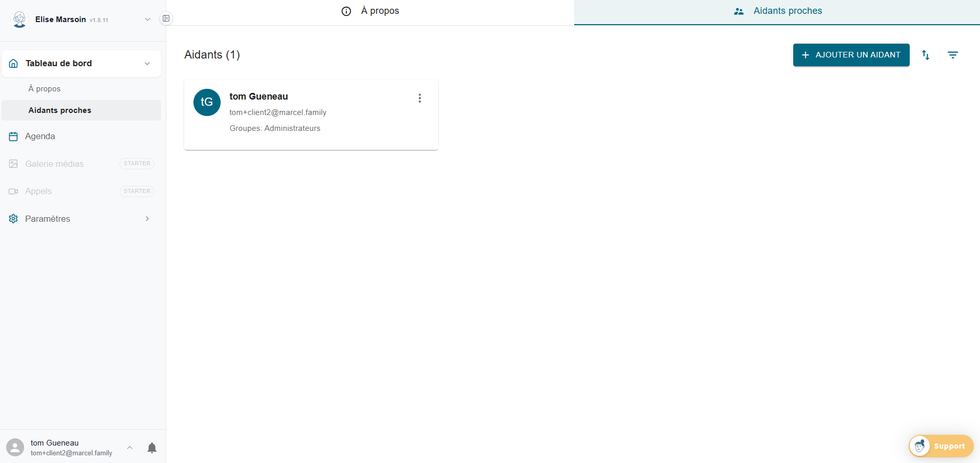Expand the Paramètres submenu
This screenshot has width=980, height=463.
[x=147, y=219]
